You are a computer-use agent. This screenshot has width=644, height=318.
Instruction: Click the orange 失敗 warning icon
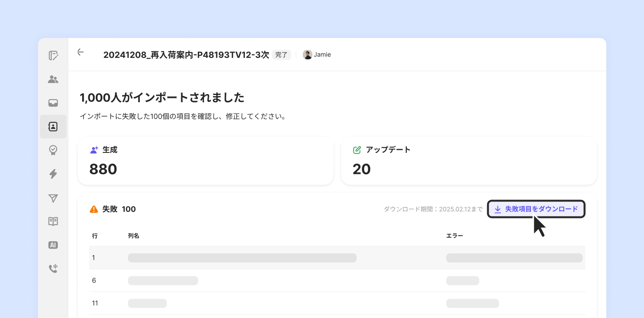pos(94,209)
